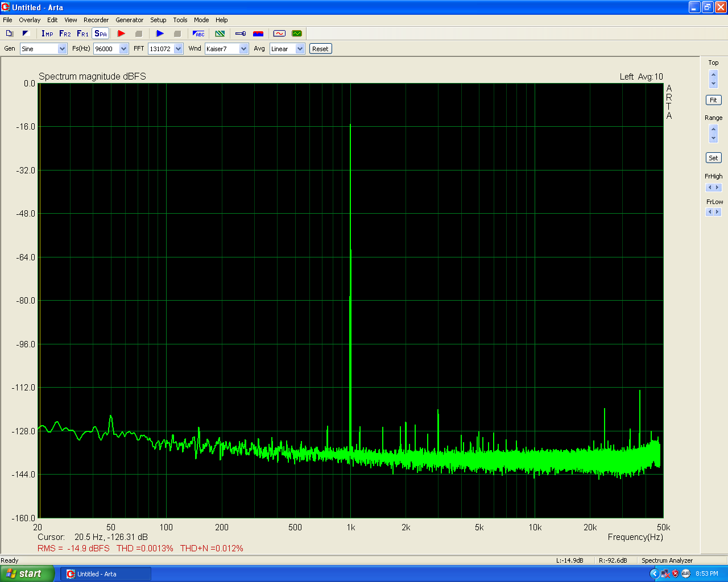Click the green waveform toolbar icon
The height and width of the screenshot is (582, 728).
(x=296, y=34)
